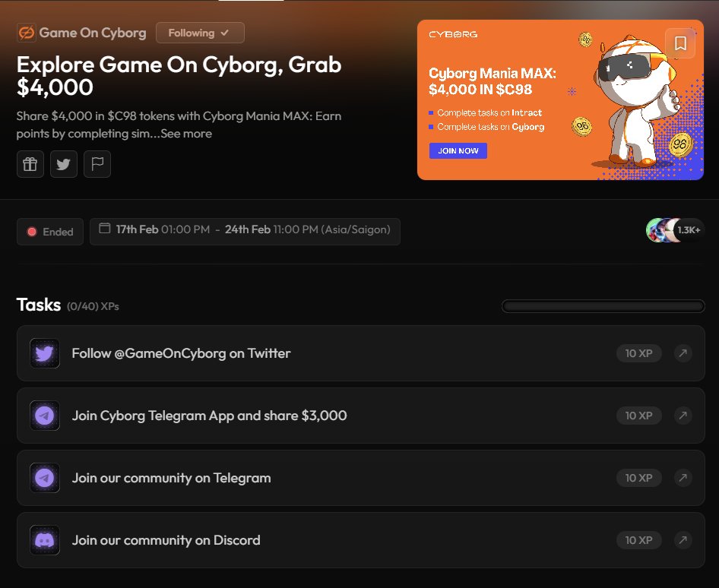The image size is (719, 588).
Task: Click 10 XP badge on Cyborg App task
Action: 638,416
